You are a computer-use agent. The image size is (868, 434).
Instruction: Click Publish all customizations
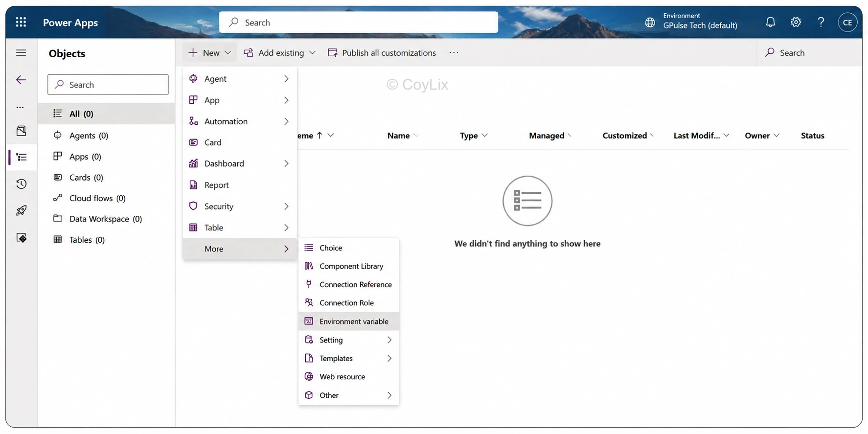pyautogui.click(x=382, y=53)
